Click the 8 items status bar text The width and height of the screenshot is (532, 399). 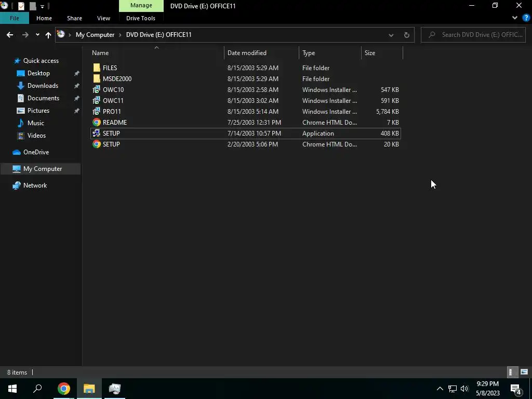[x=17, y=372]
